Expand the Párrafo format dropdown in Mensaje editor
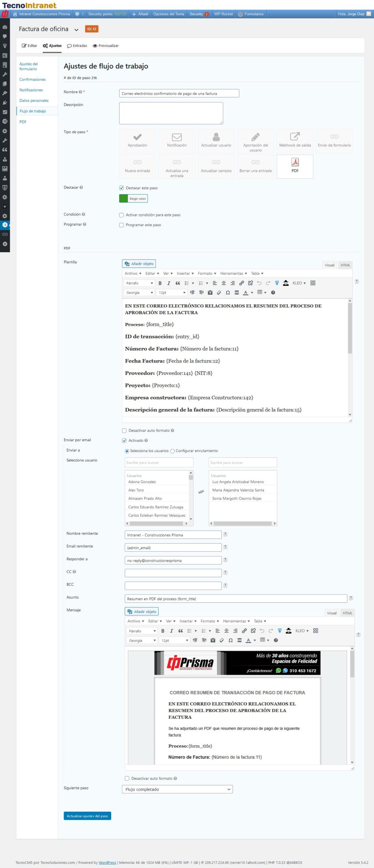The height and width of the screenshot is (868, 374). click(x=142, y=631)
